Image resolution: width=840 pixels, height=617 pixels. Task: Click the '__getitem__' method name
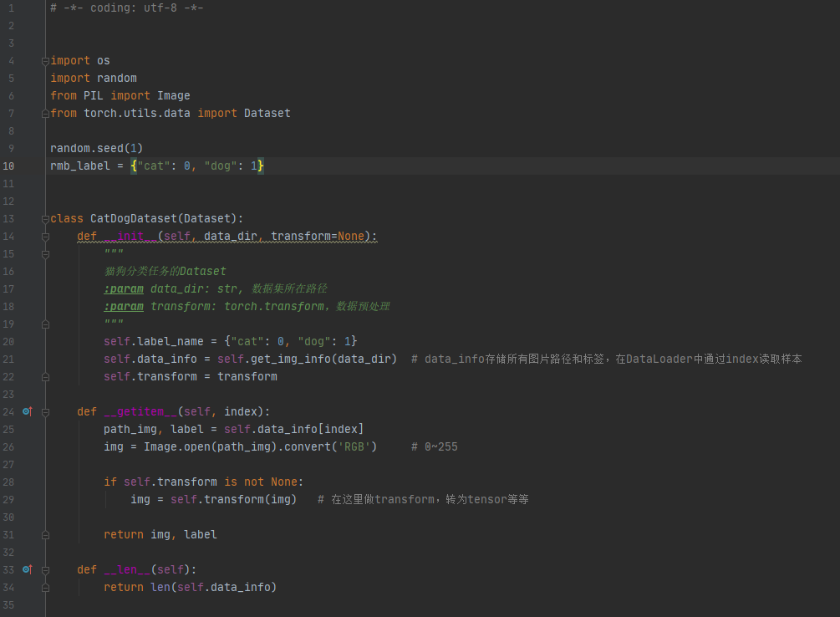140,411
